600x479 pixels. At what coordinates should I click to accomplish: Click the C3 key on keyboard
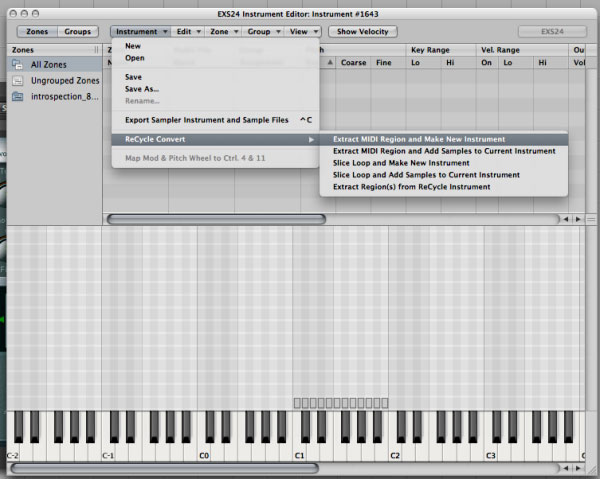[x=491, y=451]
